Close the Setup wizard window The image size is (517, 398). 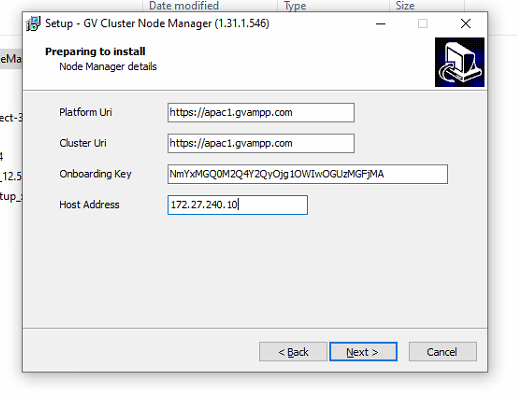(x=466, y=24)
